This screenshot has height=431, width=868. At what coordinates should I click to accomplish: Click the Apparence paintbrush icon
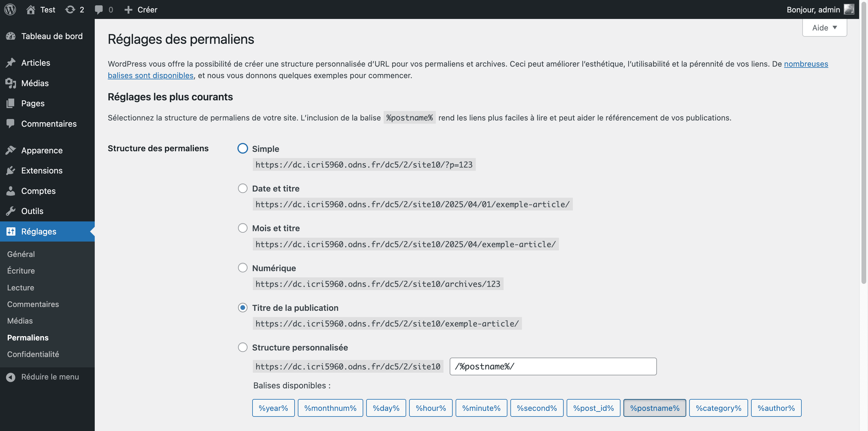(x=11, y=150)
